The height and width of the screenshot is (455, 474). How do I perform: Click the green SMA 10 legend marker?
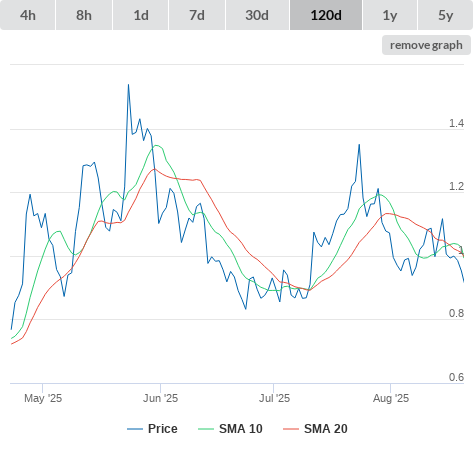206,429
